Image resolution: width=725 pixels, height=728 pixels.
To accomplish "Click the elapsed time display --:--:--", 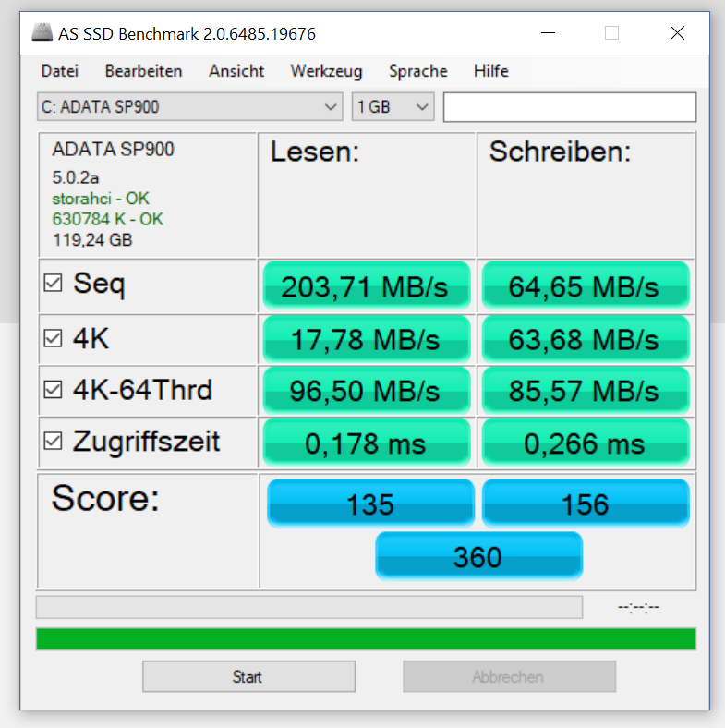I will coord(639,607).
